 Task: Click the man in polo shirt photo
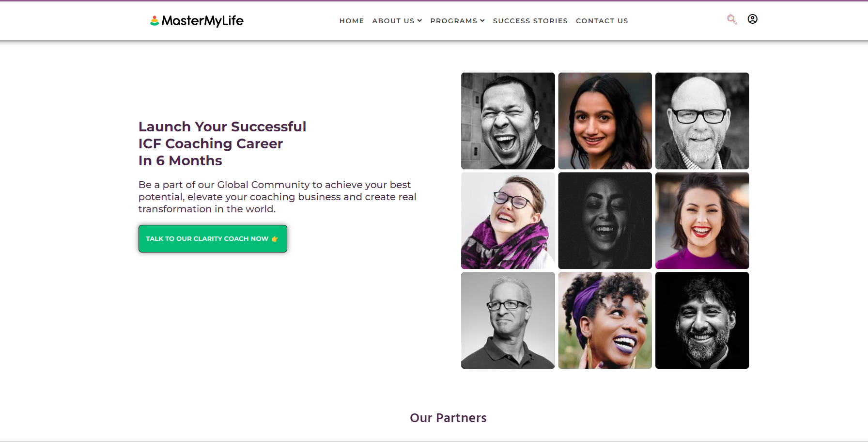[x=508, y=320]
